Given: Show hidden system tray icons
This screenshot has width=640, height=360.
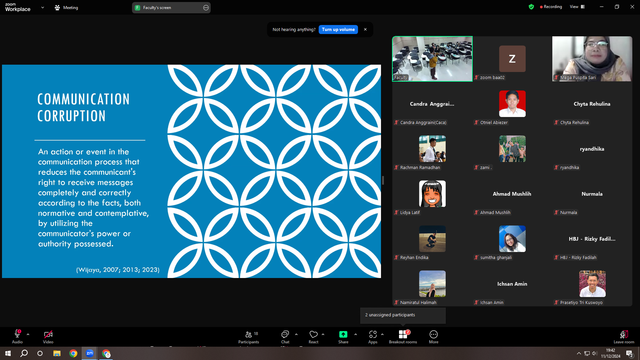Looking at the screenshot, I should (578, 353).
